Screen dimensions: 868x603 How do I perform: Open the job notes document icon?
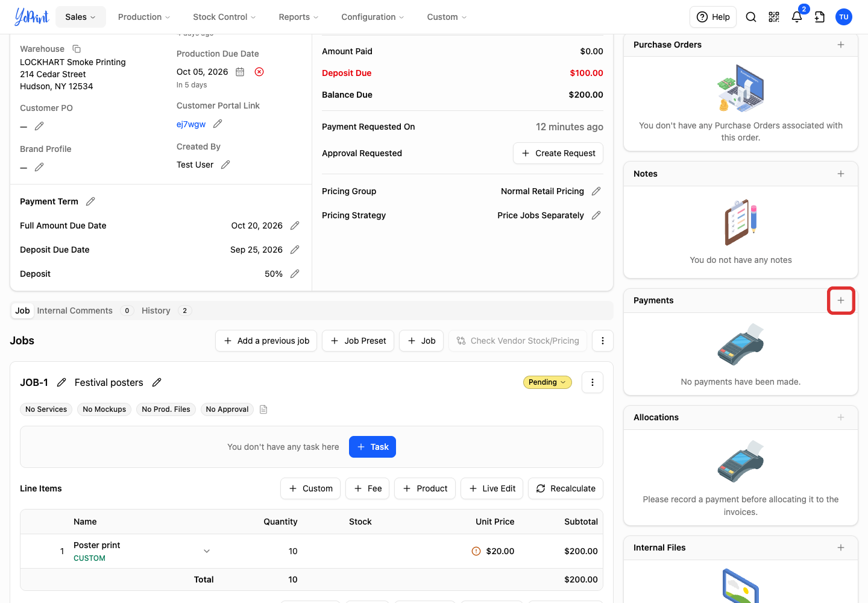click(x=263, y=409)
